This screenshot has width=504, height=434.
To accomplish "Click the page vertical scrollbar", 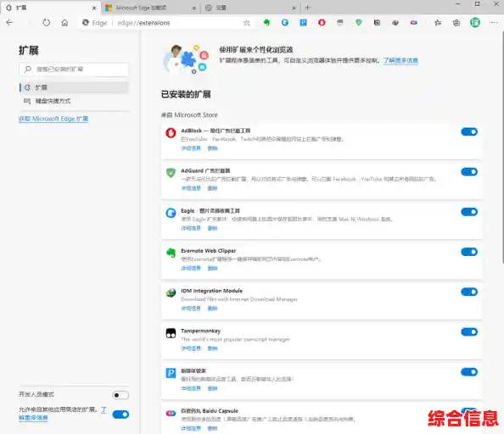I will tap(502, 147).
